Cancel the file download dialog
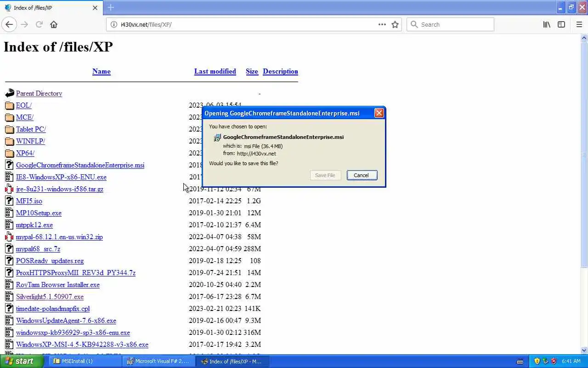 [362, 175]
